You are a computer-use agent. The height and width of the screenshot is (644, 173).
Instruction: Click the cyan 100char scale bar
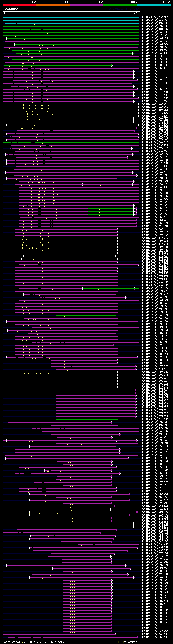[x=121, y=642]
